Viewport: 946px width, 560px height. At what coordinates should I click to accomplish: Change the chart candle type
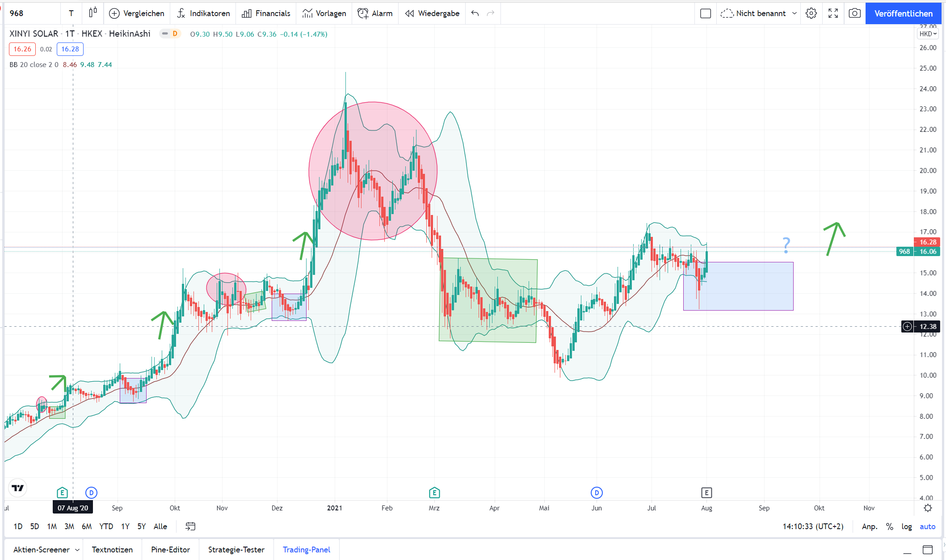coord(92,13)
